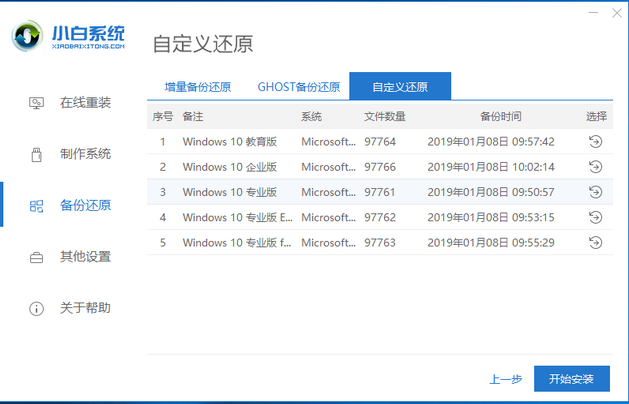This screenshot has width=629, height=404.
Task: Go to 其他设置 in the sidebar
Action: (x=70, y=257)
